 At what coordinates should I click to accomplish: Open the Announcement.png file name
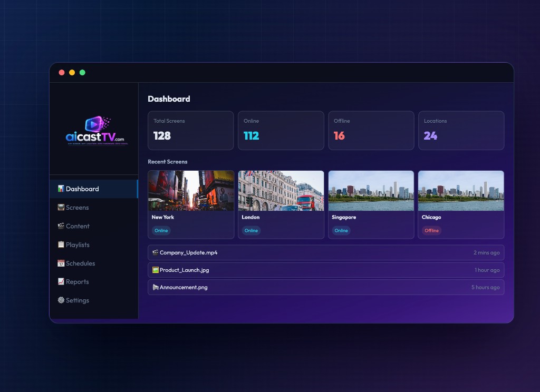click(x=184, y=287)
